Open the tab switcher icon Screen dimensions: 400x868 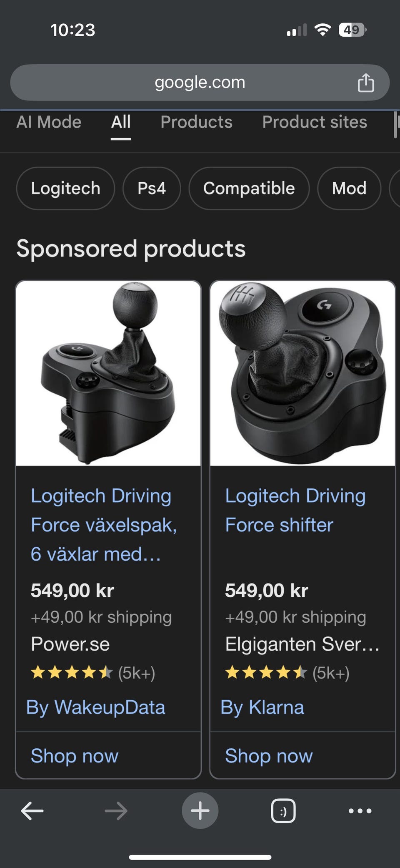tap(283, 811)
